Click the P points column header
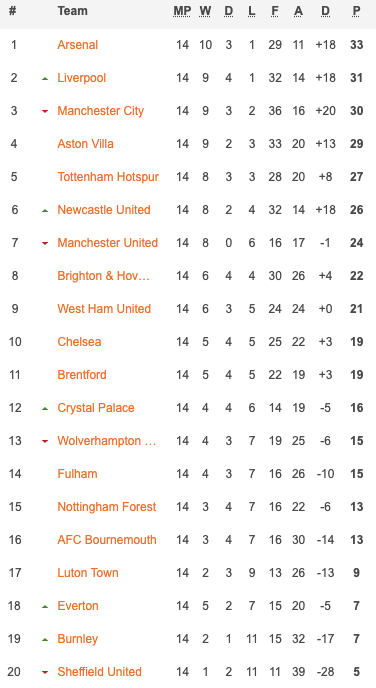Viewport: 376px width, 688px height. click(x=356, y=11)
